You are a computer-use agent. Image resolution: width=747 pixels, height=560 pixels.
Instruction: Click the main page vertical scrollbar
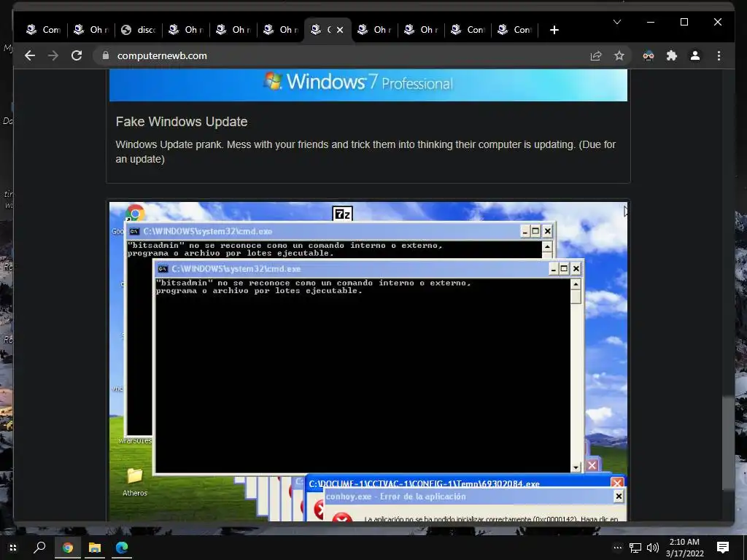(x=727, y=443)
